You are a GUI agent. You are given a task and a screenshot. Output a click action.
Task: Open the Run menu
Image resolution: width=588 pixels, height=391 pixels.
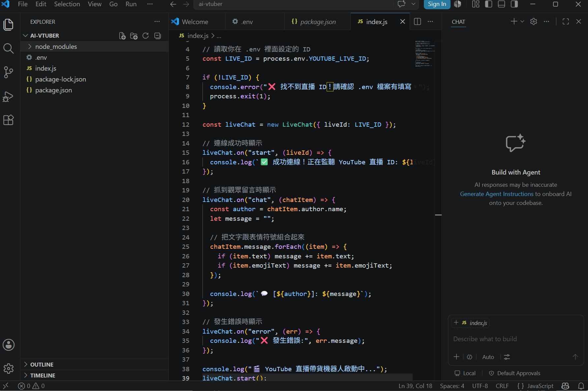131,4
